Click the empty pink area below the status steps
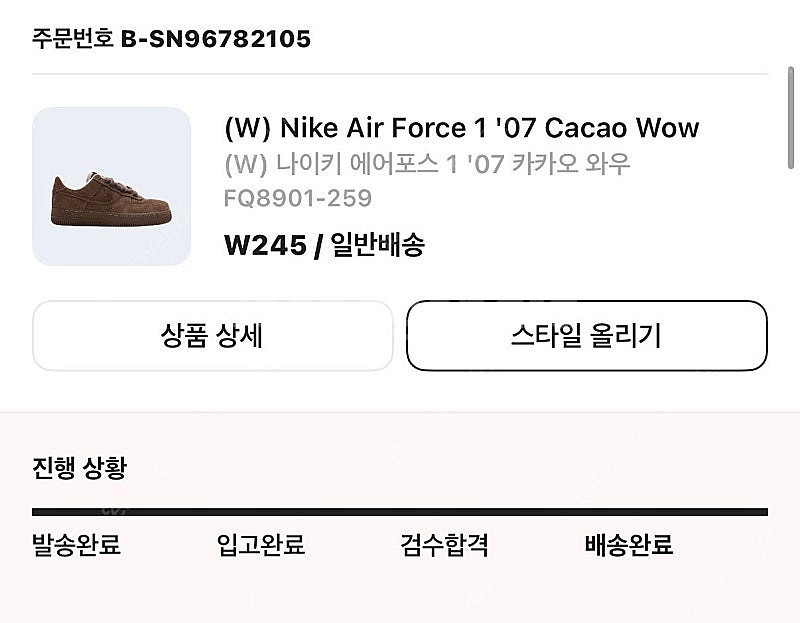 [400, 595]
